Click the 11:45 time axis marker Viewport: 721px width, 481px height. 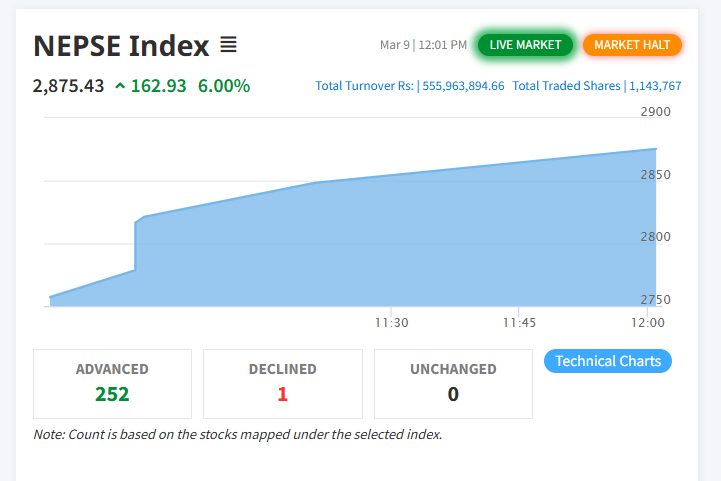tap(519, 323)
